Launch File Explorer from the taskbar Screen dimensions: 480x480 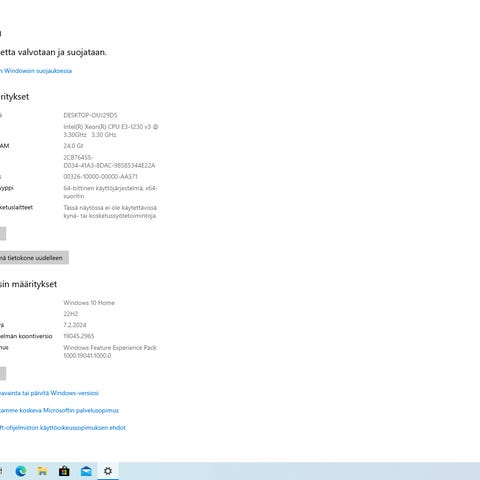[x=42, y=471]
